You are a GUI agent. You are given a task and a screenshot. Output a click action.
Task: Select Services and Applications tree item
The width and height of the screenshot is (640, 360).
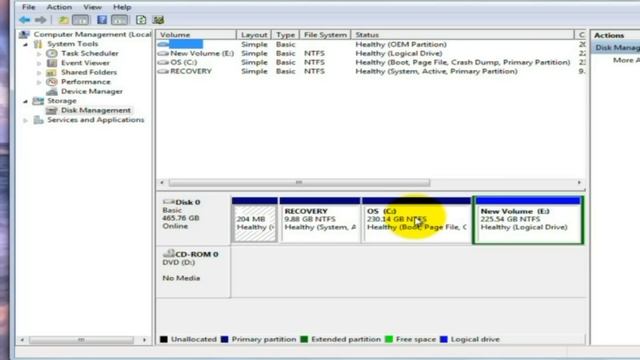[x=96, y=120]
